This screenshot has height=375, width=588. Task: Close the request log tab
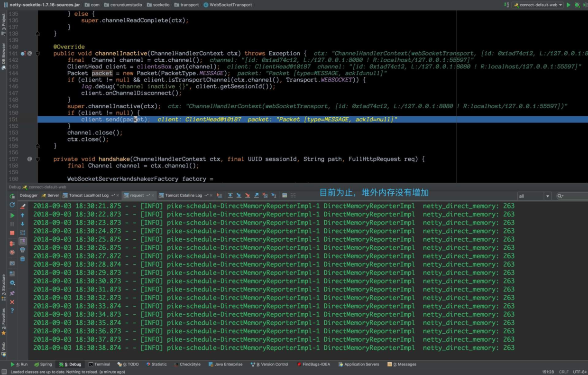tap(154, 196)
